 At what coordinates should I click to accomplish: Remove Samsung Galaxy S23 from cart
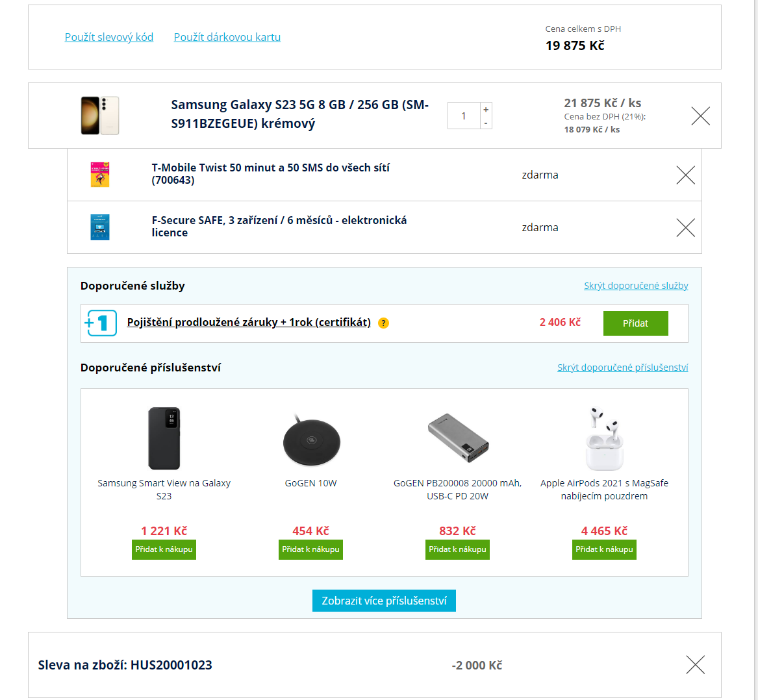tap(700, 116)
